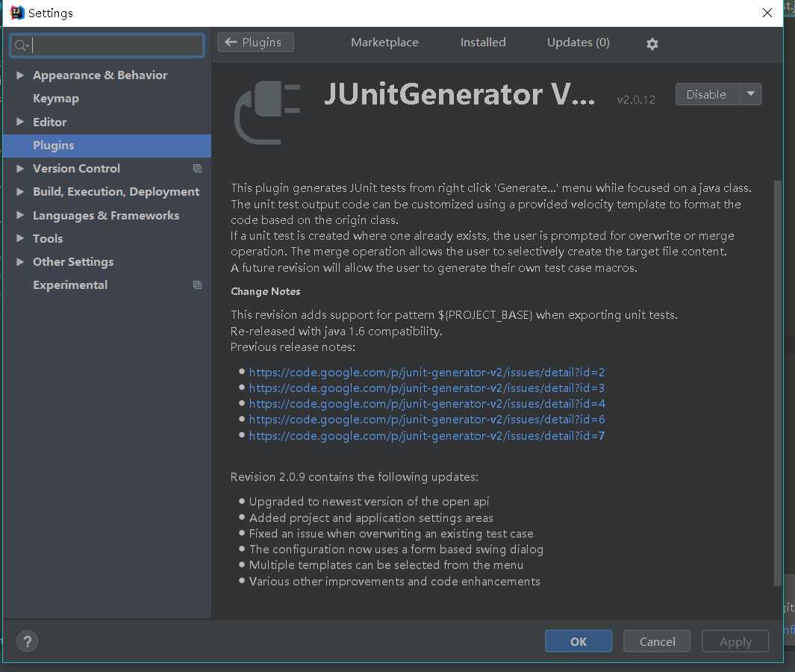Click the project-level icon beside Version Control
Viewport: 795px width, 672px height.
[197, 169]
